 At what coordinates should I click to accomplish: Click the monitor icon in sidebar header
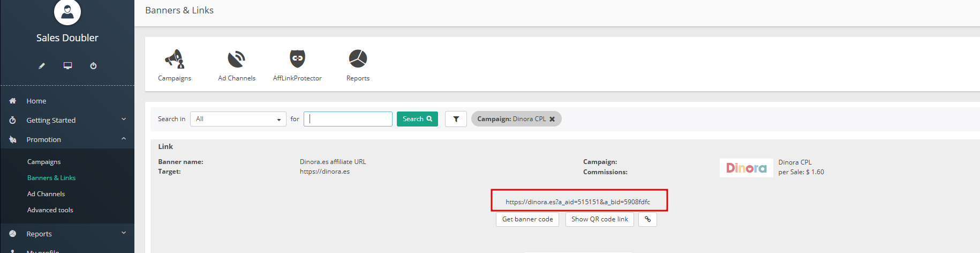click(67, 65)
